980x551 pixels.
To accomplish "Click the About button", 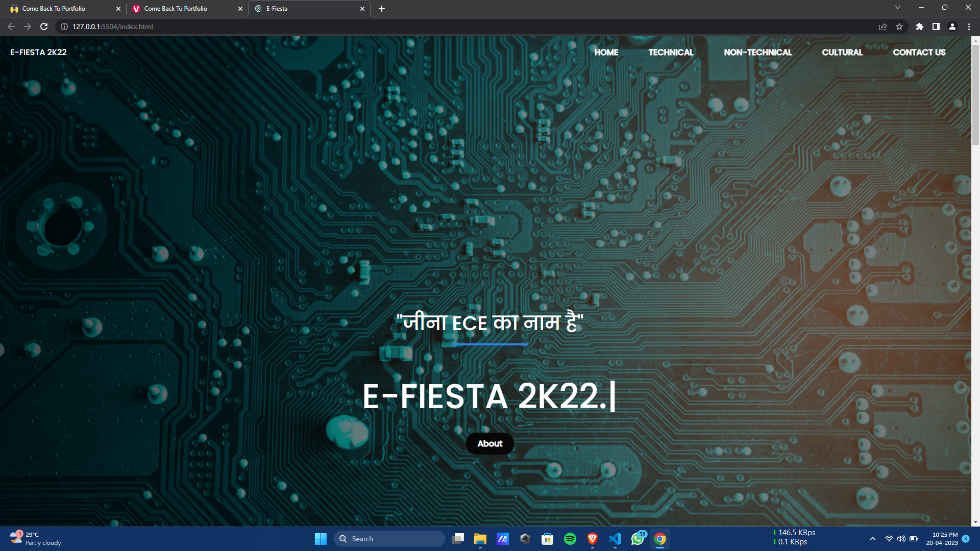I will pos(490,443).
